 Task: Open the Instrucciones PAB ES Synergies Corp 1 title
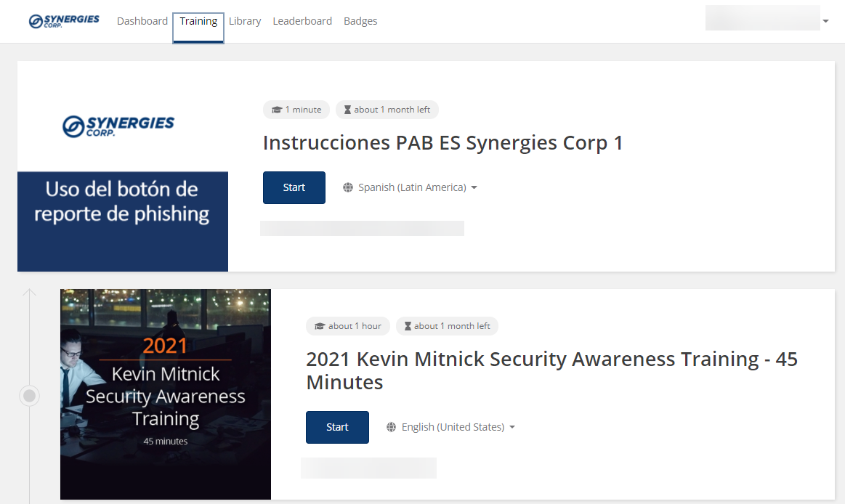[x=442, y=142]
